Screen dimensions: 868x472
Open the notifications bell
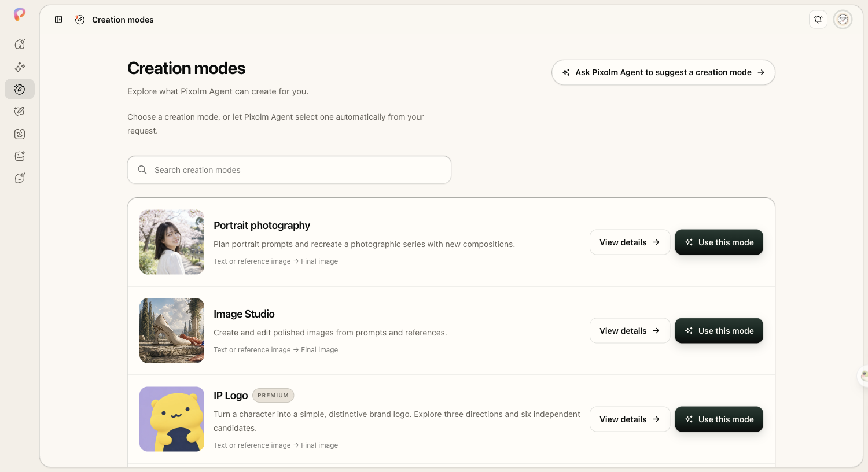pos(818,20)
